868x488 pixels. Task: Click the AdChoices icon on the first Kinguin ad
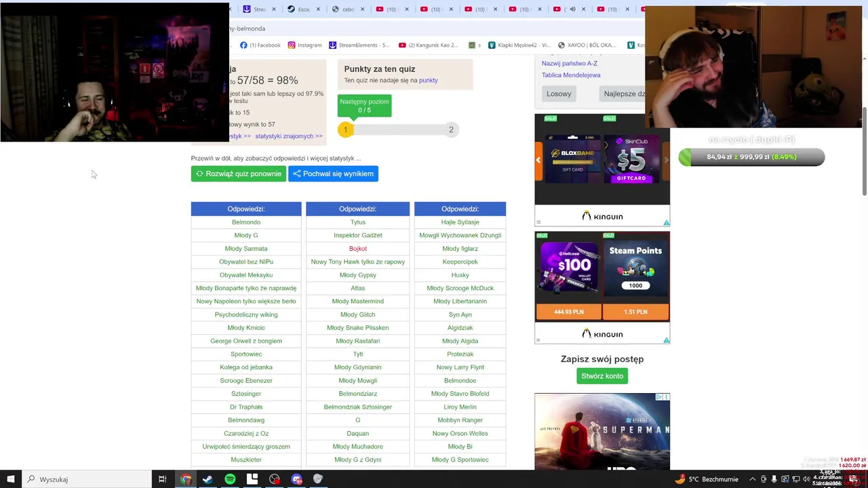[666, 222]
